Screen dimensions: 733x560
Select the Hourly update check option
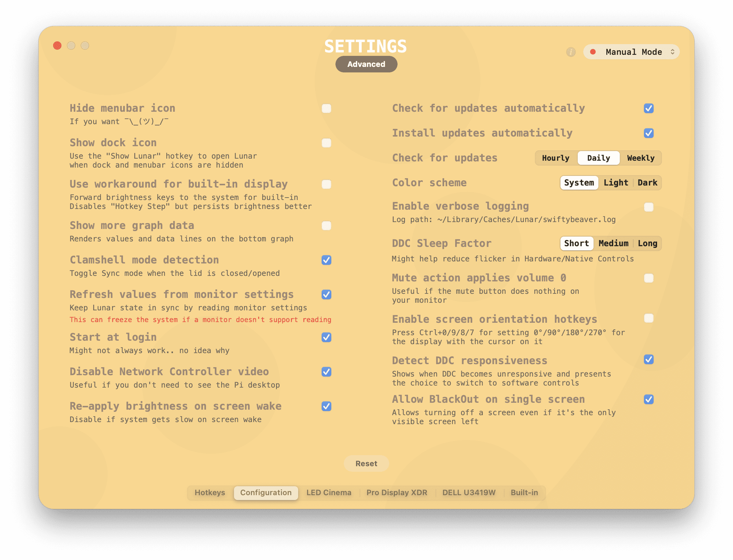click(x=554, y=158)
